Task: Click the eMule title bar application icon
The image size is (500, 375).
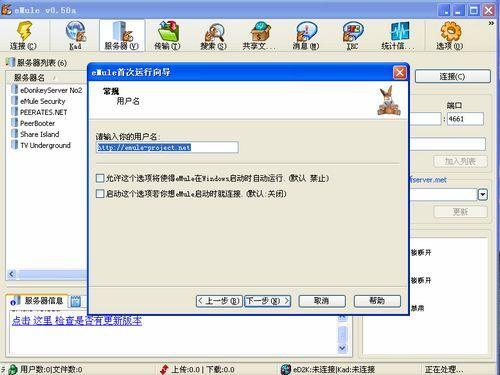Action: click(7, 9)
